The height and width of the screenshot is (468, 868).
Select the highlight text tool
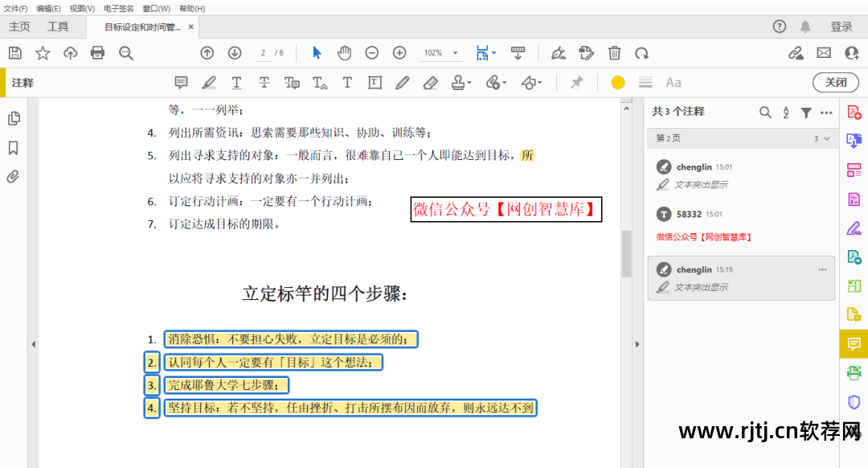tap(209, 83)
